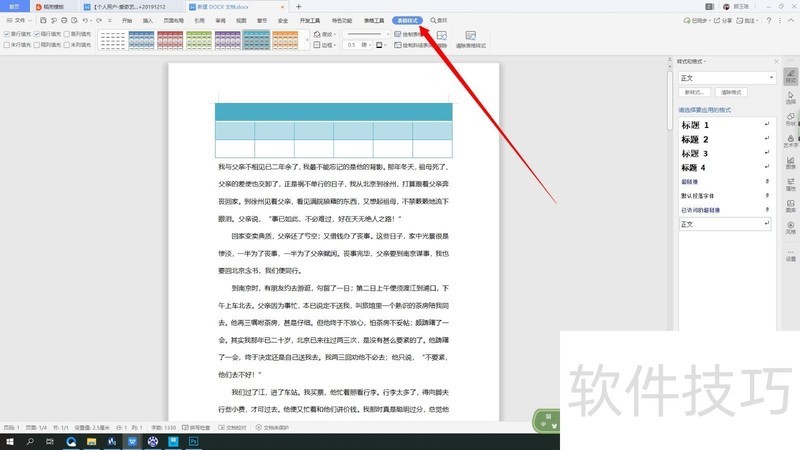Expand the table style gallery arrow

pyautogui.click(x=307, y=40)
